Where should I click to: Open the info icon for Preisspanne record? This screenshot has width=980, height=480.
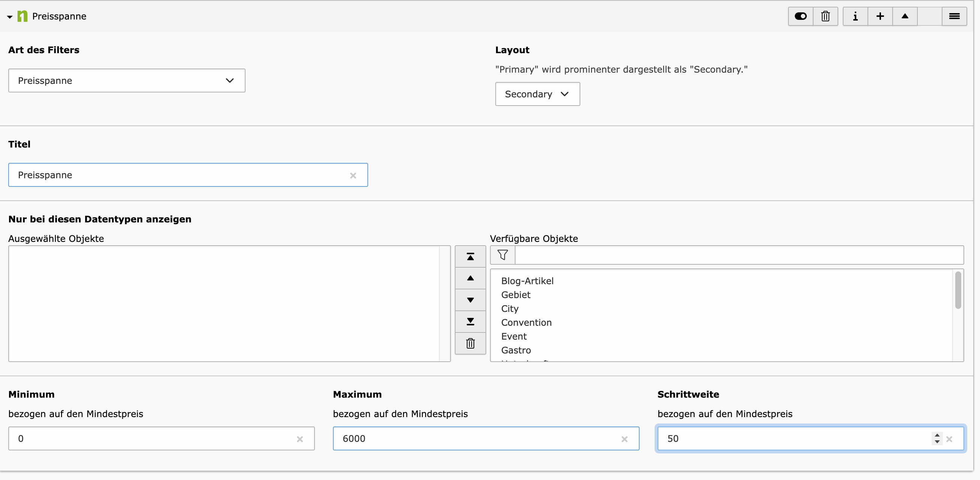(855, 16)
